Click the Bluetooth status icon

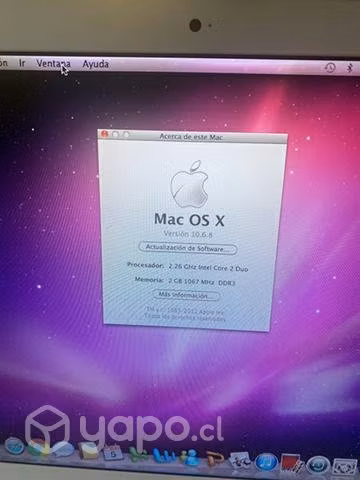pyautogui.click(x=350, y=68)
